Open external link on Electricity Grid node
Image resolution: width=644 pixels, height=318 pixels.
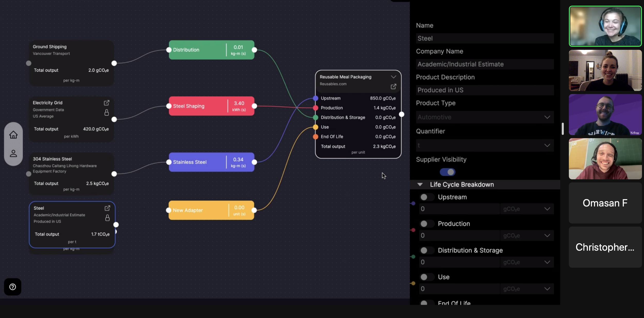106,103
